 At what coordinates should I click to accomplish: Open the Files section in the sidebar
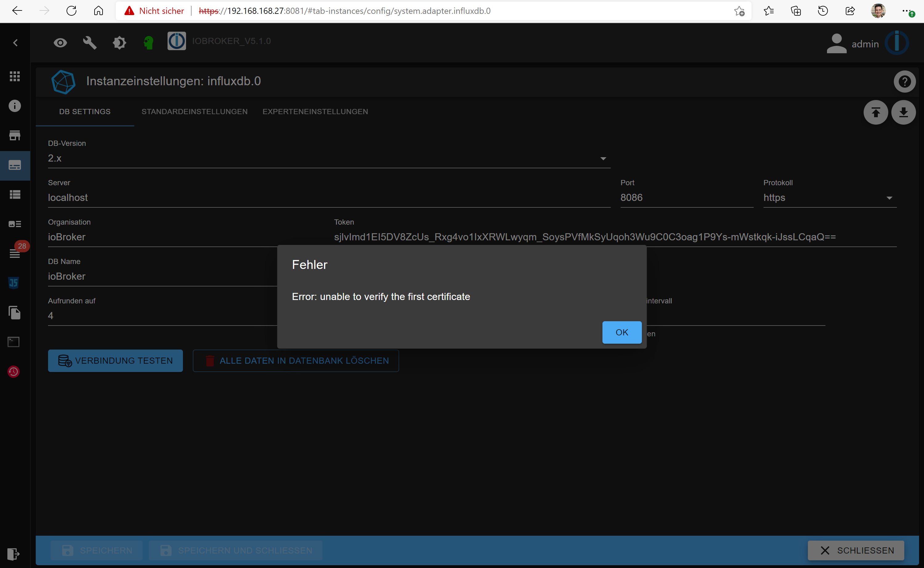14,313
